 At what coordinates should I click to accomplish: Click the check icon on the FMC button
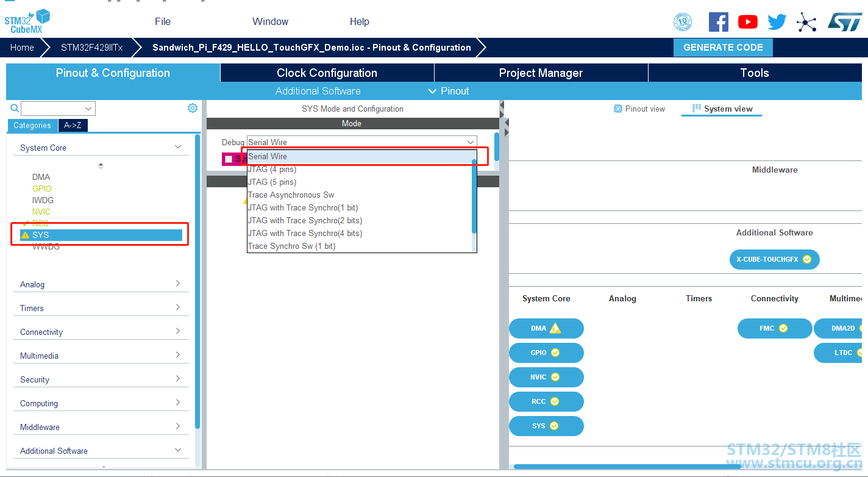pos(783,328)
